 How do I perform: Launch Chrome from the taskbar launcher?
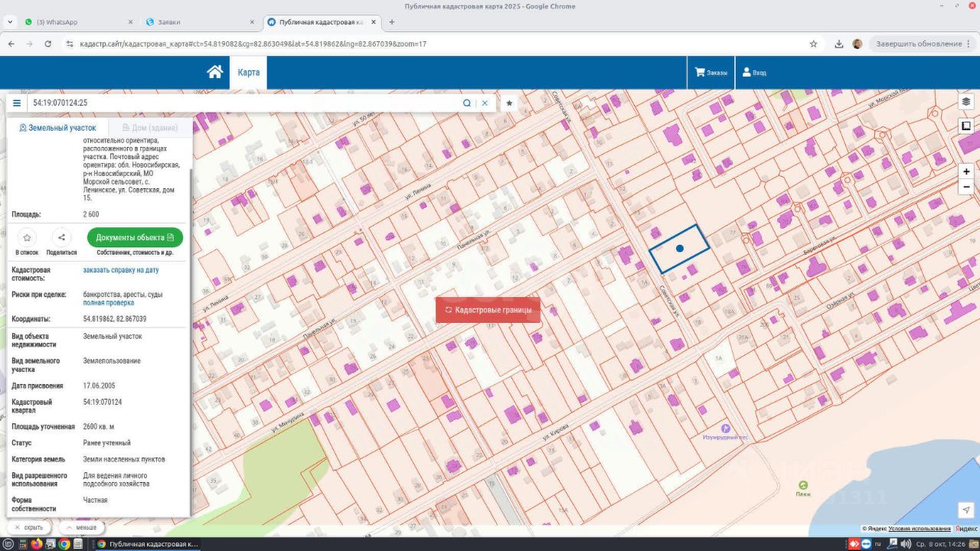click(x=64, y=544)
